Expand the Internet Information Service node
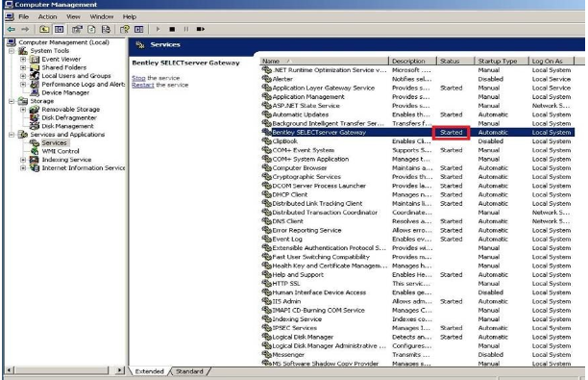Screen dimensions: 588x380 coord(23,167)
